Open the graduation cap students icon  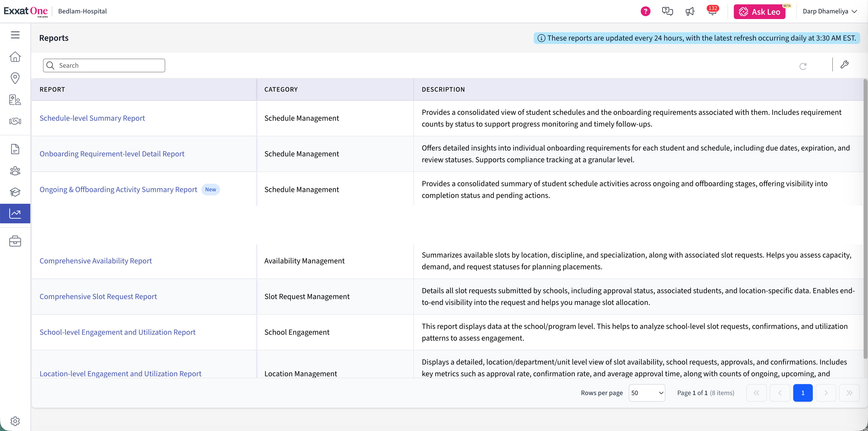pos(15,192)
